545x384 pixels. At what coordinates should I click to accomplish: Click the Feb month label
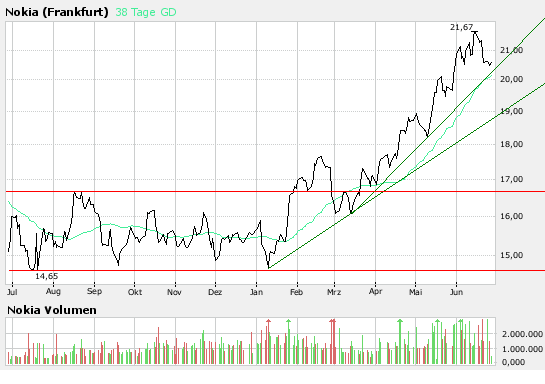(x=296, y=292)
